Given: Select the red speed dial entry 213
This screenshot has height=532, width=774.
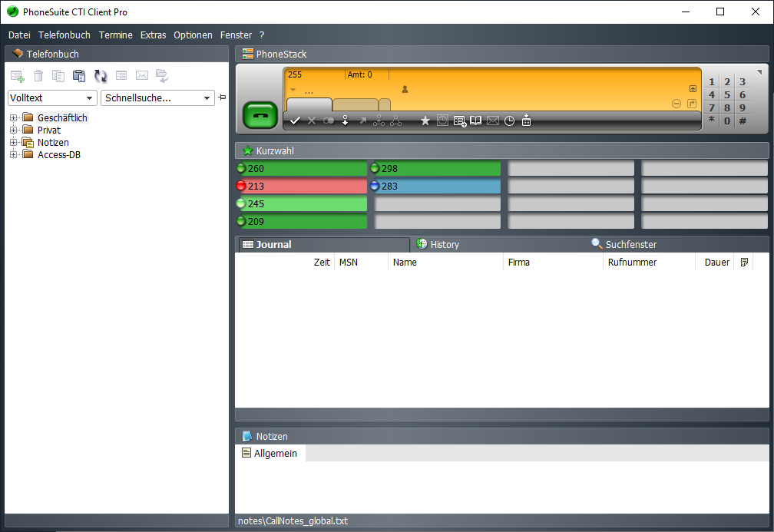Looking at the screenshot, I should [303, 186].
